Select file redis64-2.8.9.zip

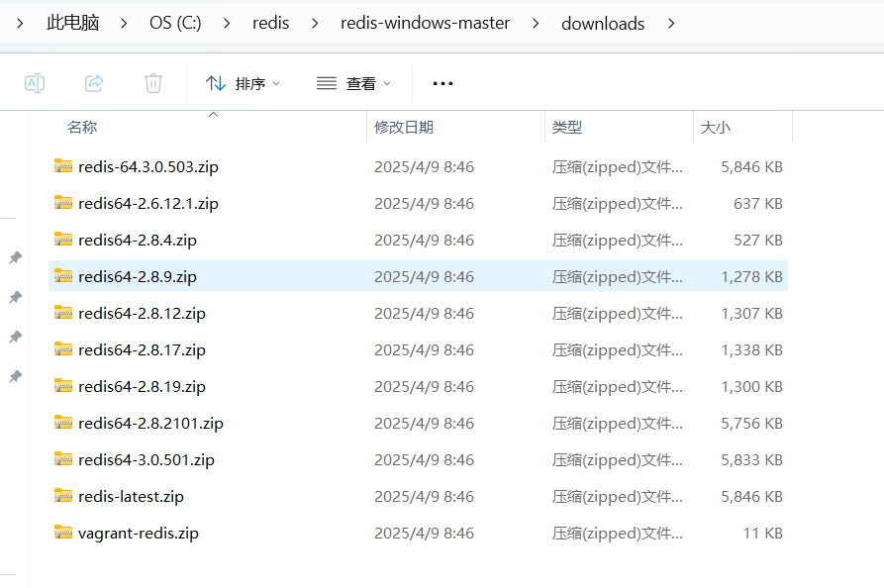pyautogui.click(x=418, y=276)
